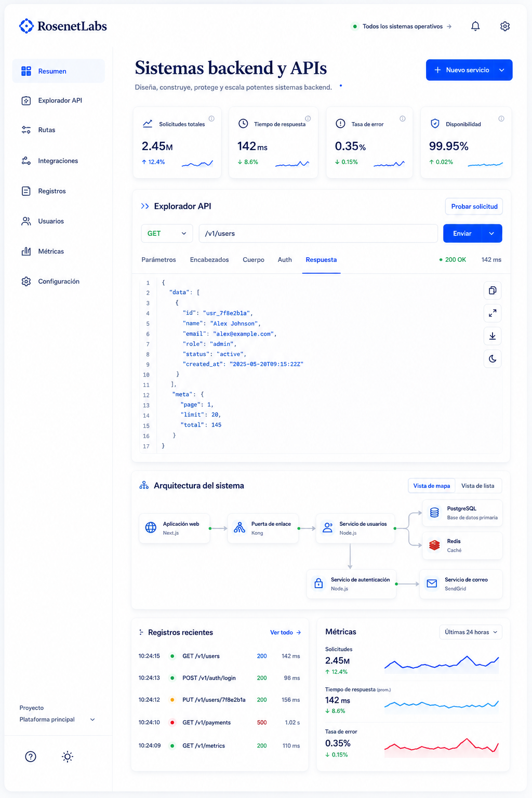Click PostgreSQL database icon
This screenshot has width=532, height=798.
(x=434, y=513)
